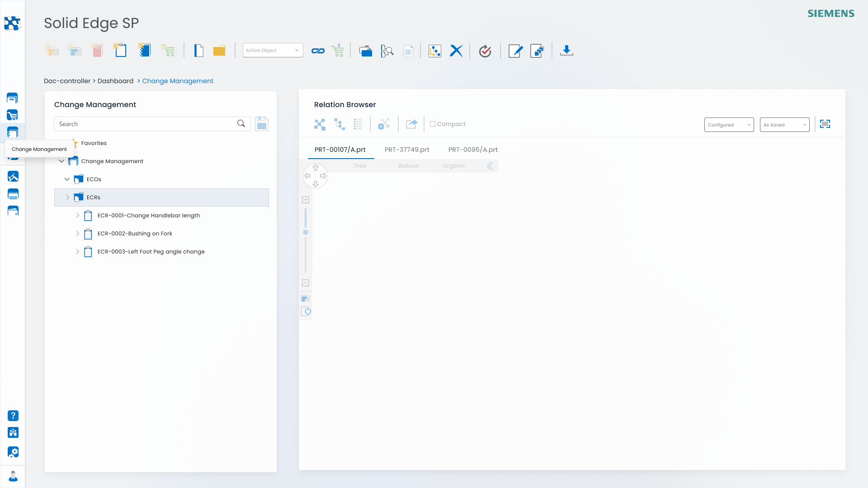Click the zoom in plus button
Screen dimensions: 868x488
click(x=306, y=200)
